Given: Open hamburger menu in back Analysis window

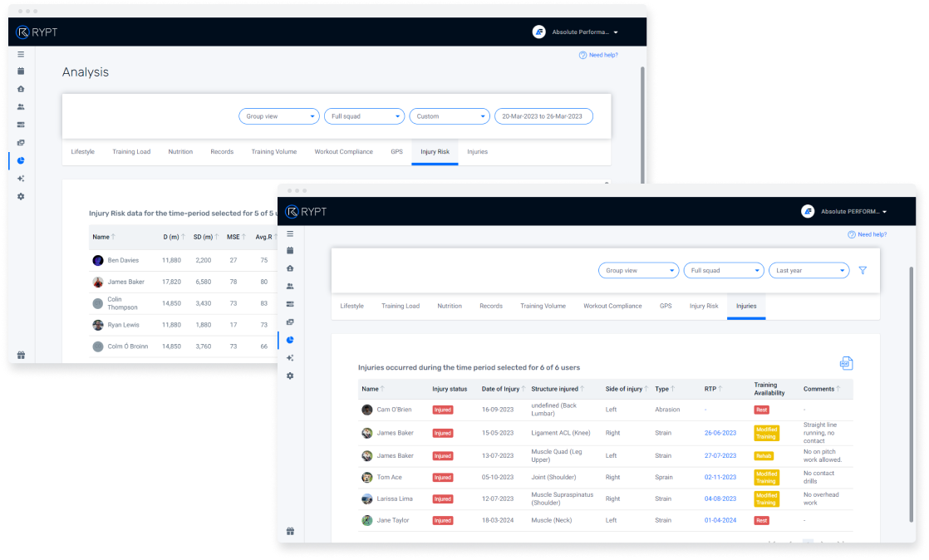Looking at the screenshot, I should point(21,54).
